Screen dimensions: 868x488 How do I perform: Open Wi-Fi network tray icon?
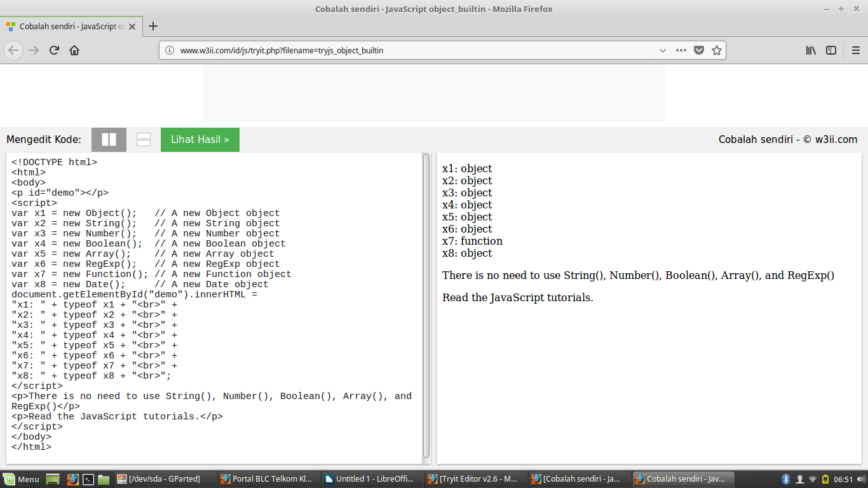pyautogui.click(x=813, y=479)
